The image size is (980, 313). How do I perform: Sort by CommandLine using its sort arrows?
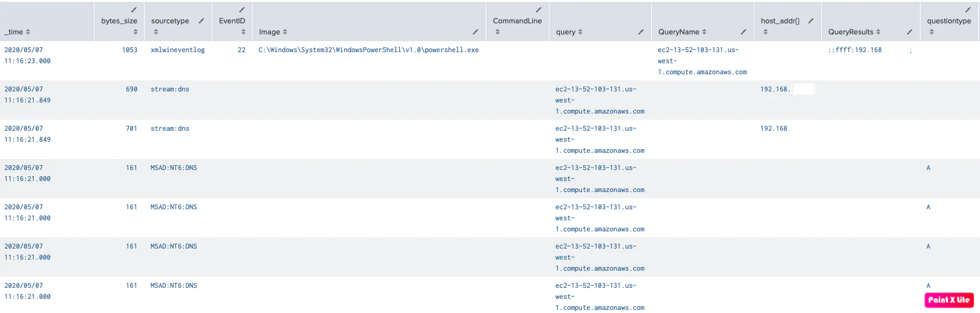[x=497, y=32]
